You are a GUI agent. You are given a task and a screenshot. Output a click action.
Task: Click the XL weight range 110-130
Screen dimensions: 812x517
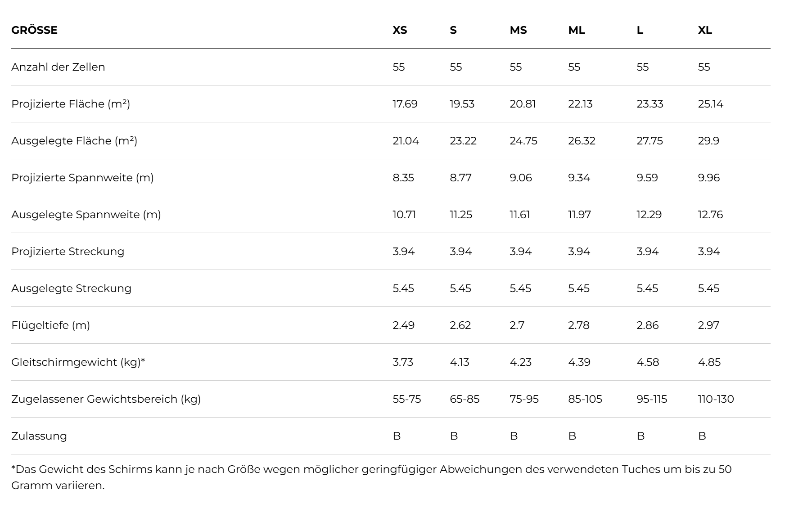click(x=716, y=399)
